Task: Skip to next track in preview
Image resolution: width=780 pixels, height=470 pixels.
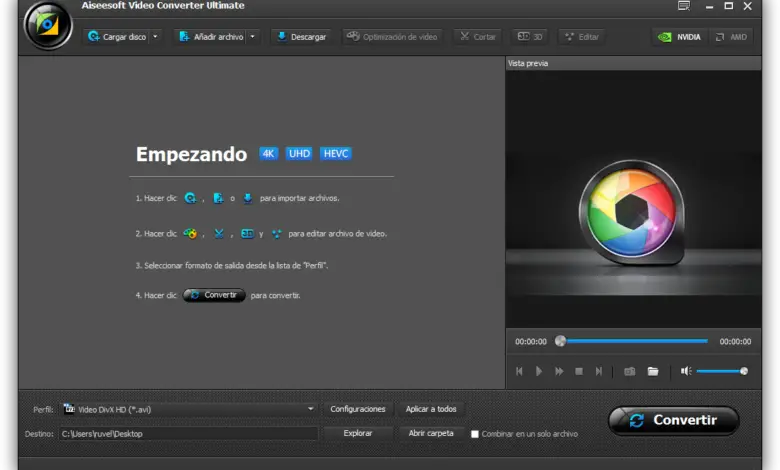Action: (x=599, y=371)
